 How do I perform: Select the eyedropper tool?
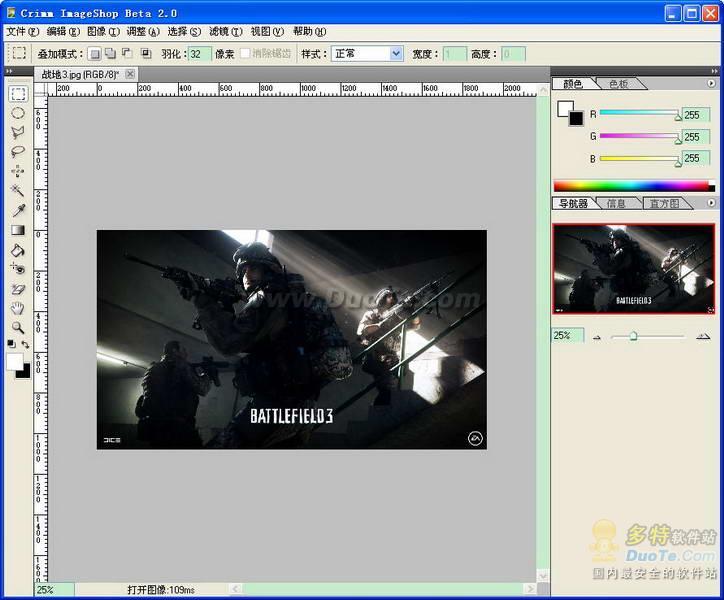click(x=18, y=210)
